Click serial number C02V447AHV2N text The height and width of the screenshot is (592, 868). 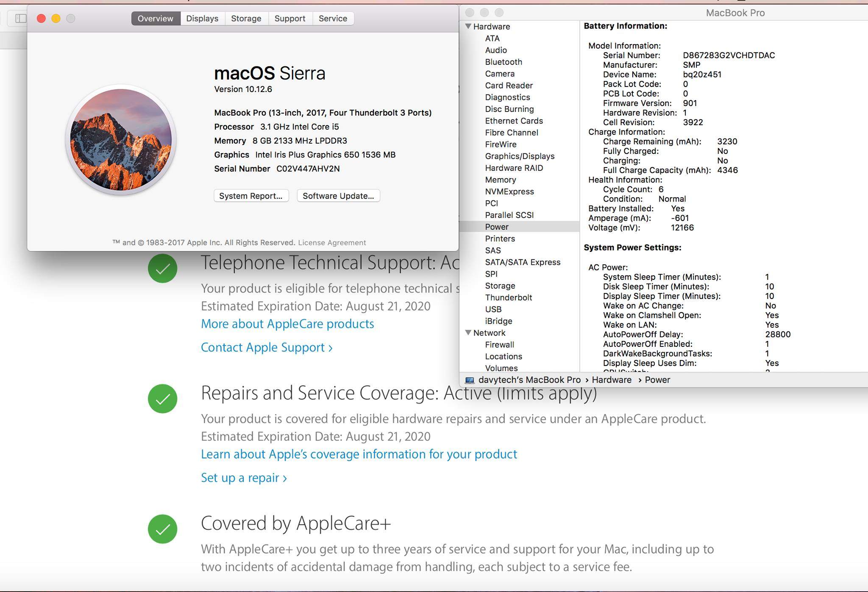pyautogui.click(x=308, y=169)
